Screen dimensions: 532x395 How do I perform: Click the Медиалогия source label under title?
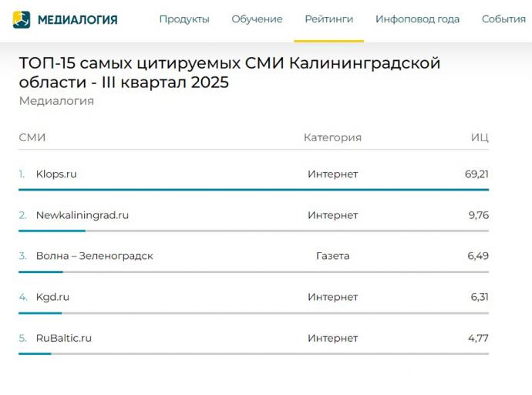(56, 101)
